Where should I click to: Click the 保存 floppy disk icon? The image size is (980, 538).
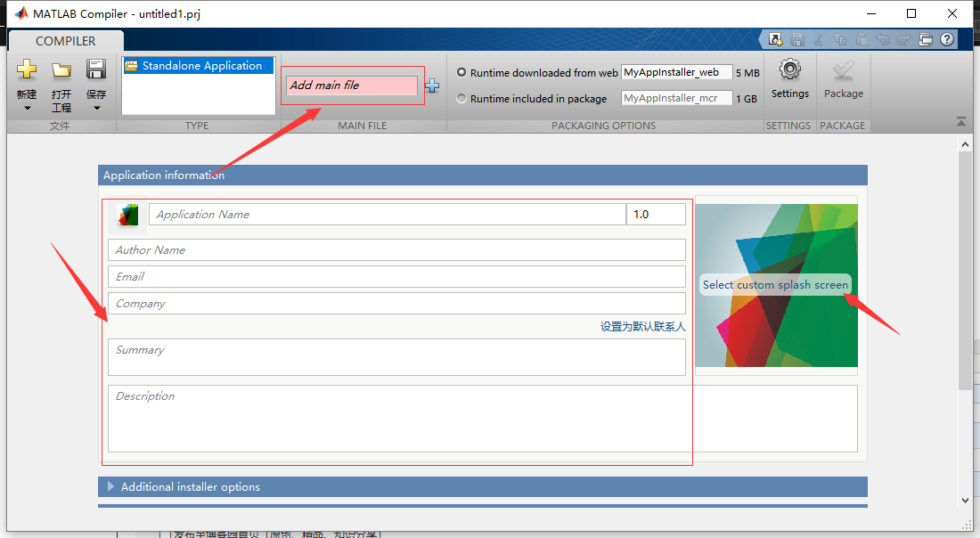coord(96,69)
